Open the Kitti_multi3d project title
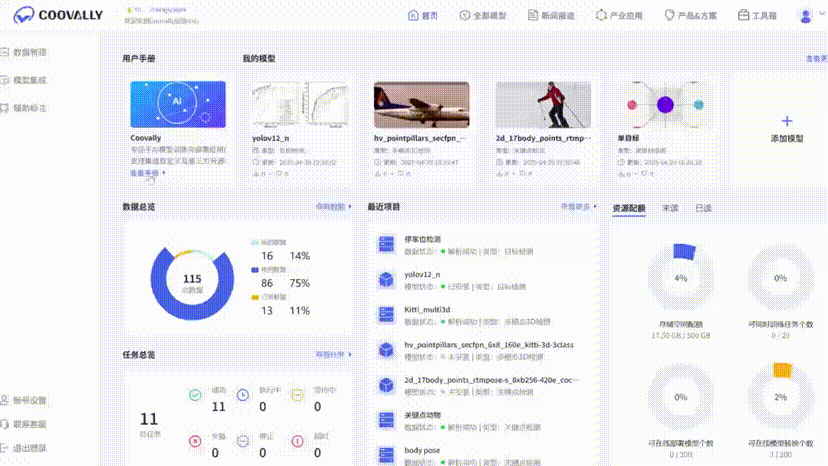Image resolution: width=828 pixels, height=466 pixels. pos(427,310)
